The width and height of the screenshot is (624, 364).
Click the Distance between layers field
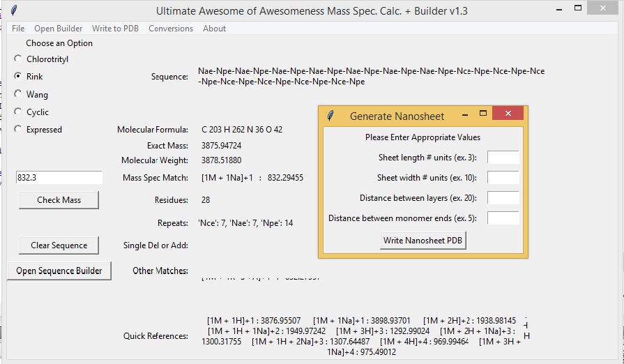[x=503, y=198]
